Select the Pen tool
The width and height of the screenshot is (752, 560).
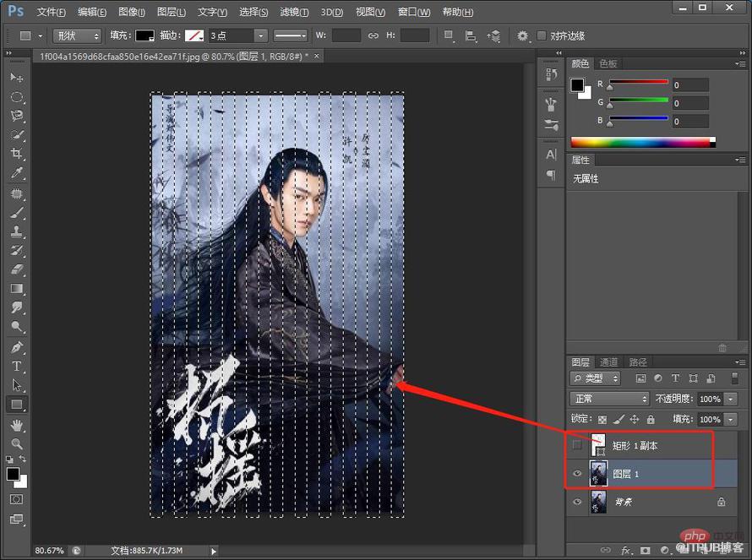point(16,347)
